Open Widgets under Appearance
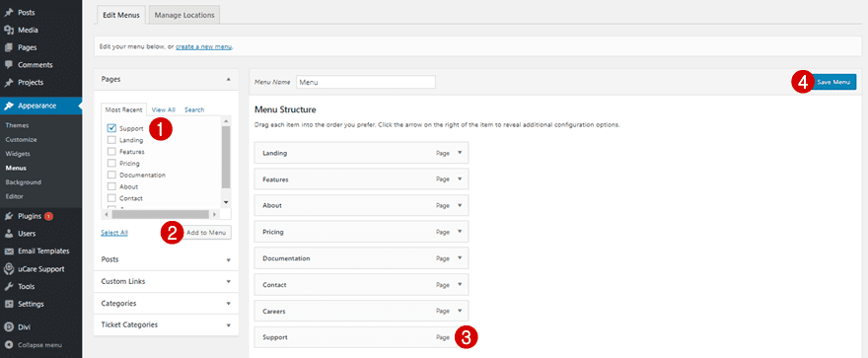This screenshot has height=358, width=868. point(18,154)
